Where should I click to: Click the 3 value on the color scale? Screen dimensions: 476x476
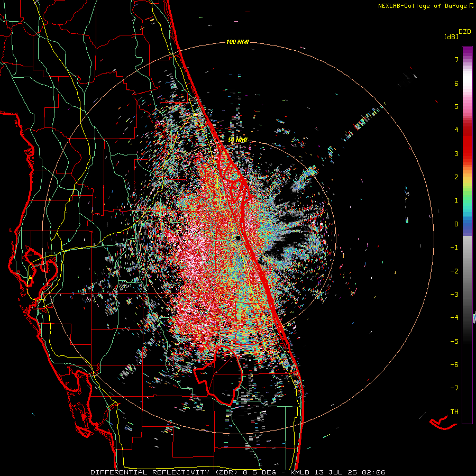pos(456,153)
